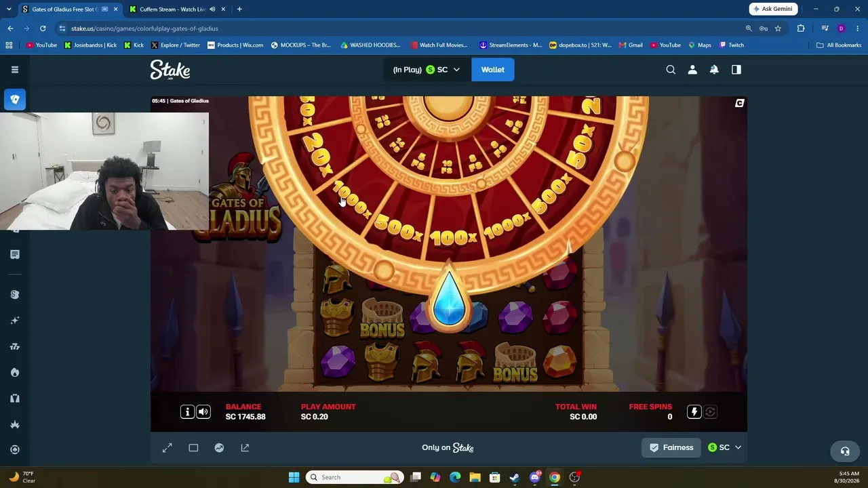Open the Josiebandss Kick bookmark

[90, 45]
